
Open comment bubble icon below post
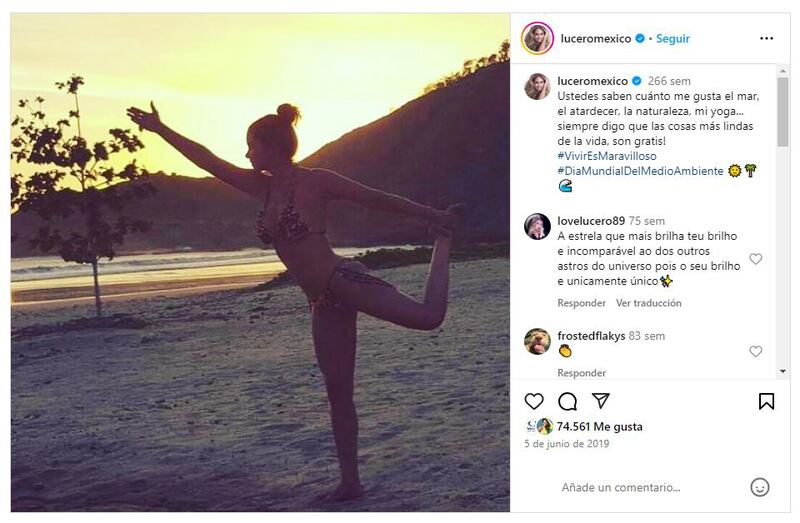567,401
